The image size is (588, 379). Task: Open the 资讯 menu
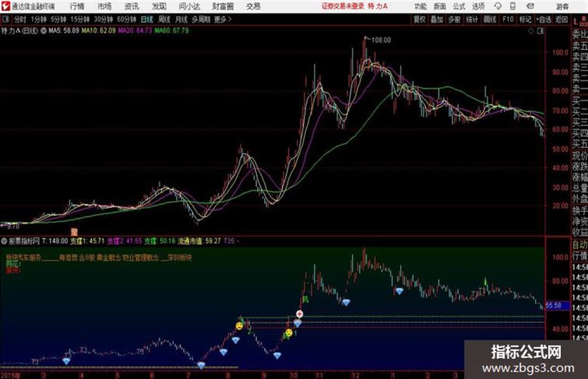(x=131, y=6)
